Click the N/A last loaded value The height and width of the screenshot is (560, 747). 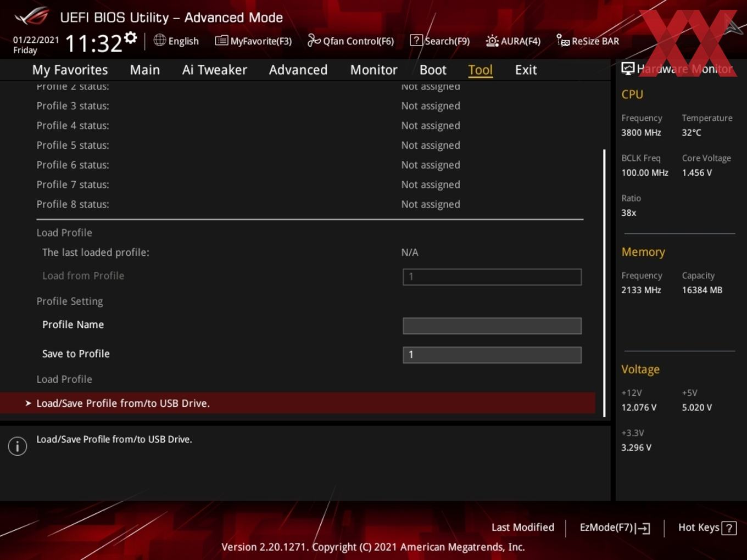click(410, 253)
